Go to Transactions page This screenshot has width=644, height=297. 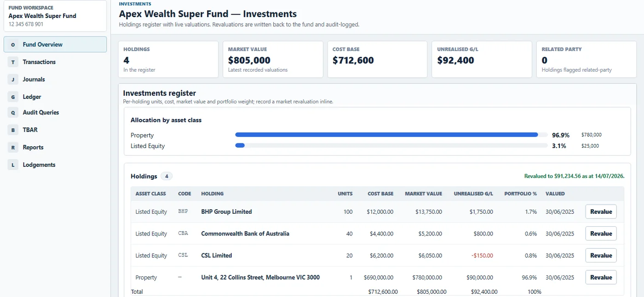[x=55, y=62]
